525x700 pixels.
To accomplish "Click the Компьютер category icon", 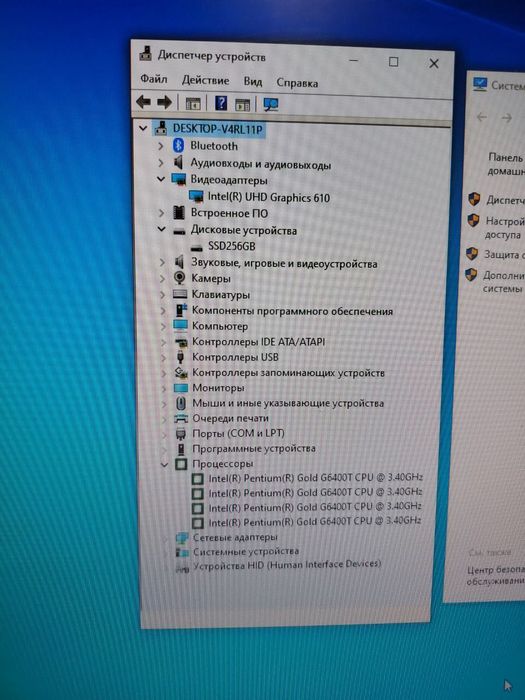I will 180,325.
